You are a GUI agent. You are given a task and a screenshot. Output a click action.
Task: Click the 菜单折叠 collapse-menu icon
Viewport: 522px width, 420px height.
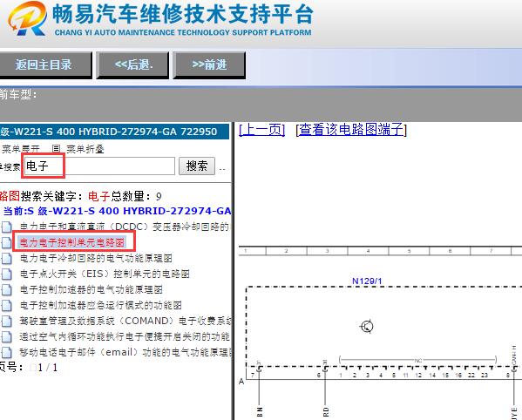click(x=57, y=149)
